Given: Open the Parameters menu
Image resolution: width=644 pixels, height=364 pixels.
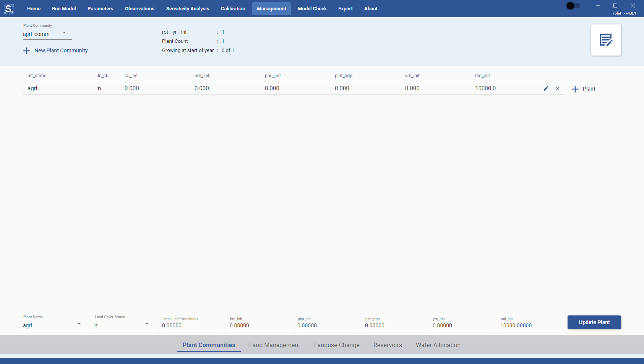Looking at the screenshot, I should click(x=101, y=8).
